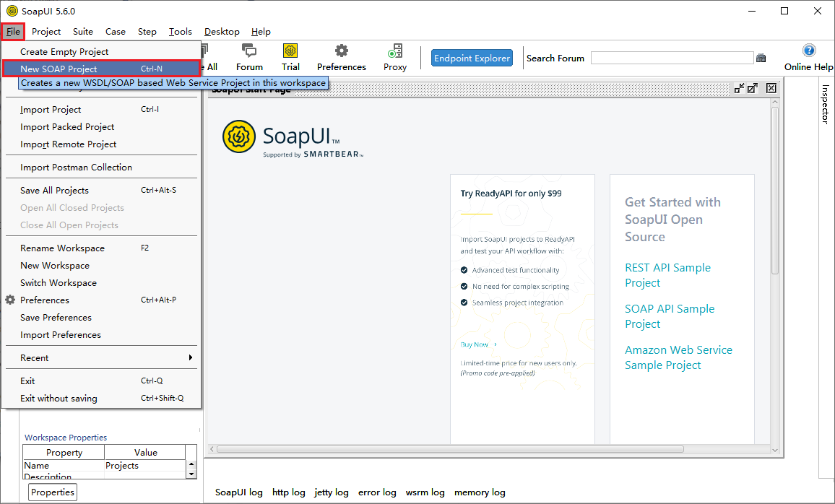Open the memory log tab
835x504 pixels.
point(480,492)
